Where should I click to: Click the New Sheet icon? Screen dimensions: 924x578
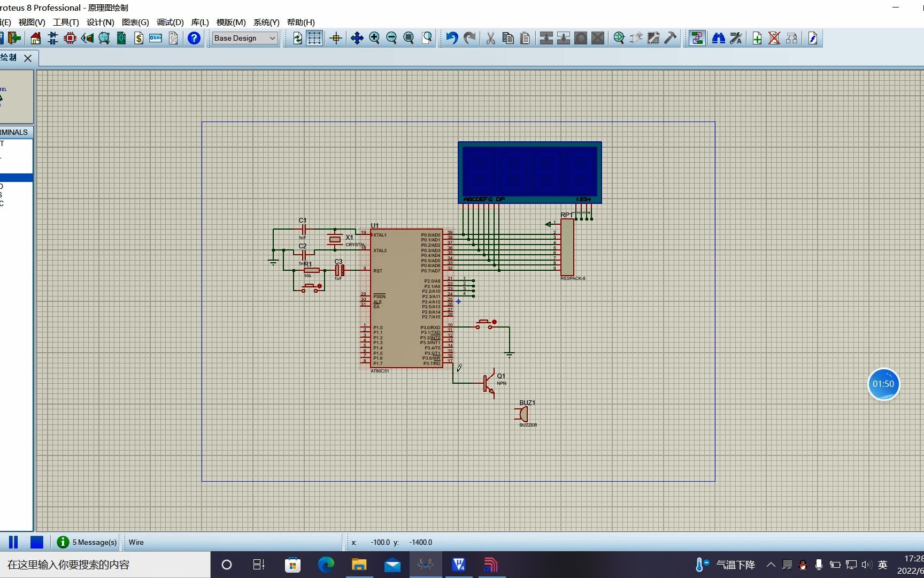[757, 38]
